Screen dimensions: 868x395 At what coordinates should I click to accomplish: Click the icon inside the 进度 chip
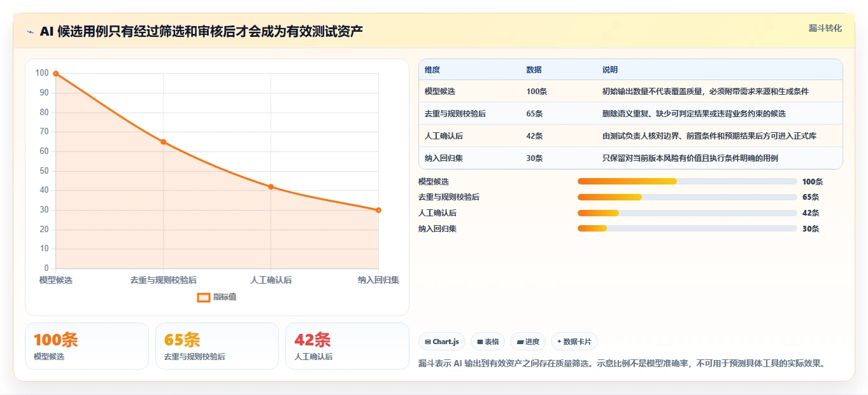[x=520, y=342]
